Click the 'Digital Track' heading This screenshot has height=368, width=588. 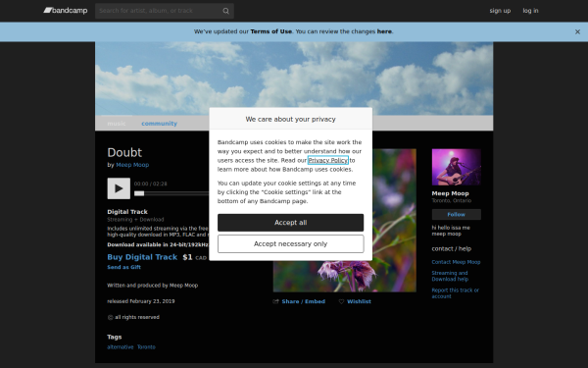coord(127,212)
